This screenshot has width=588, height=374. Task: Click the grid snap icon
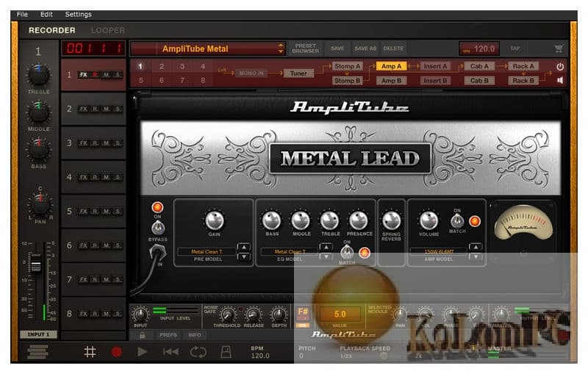click(x=90, y=352)
